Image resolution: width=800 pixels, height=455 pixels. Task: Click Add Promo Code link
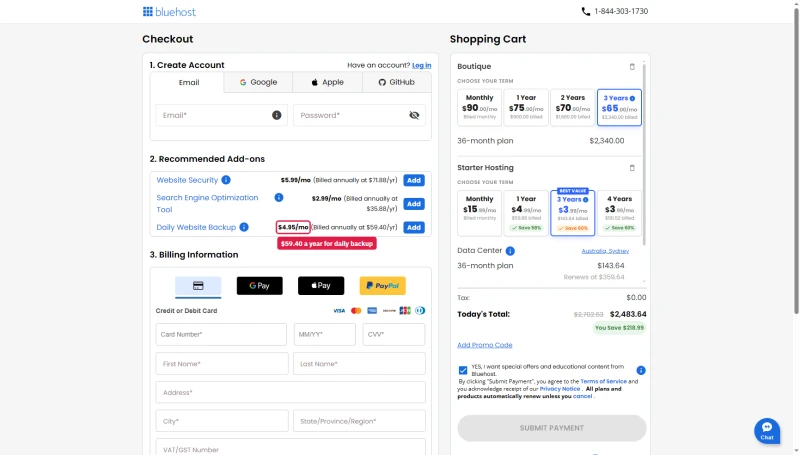coord(485,345)
